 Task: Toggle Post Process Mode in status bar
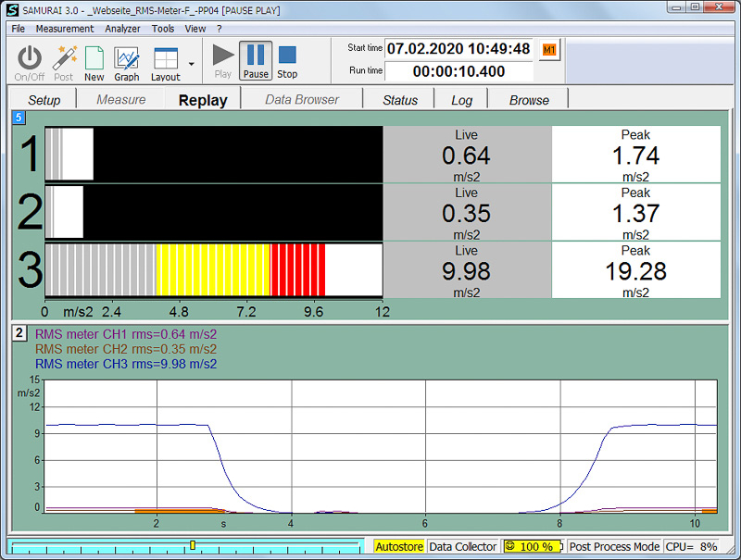point(614,547)
